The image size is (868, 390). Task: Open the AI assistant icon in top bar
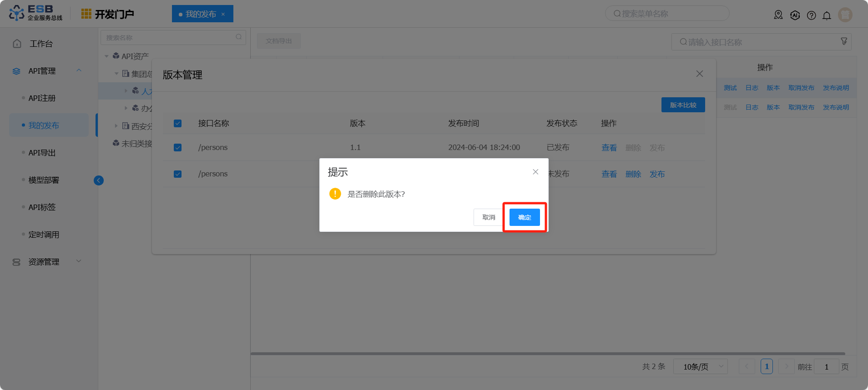pos(795,15)
